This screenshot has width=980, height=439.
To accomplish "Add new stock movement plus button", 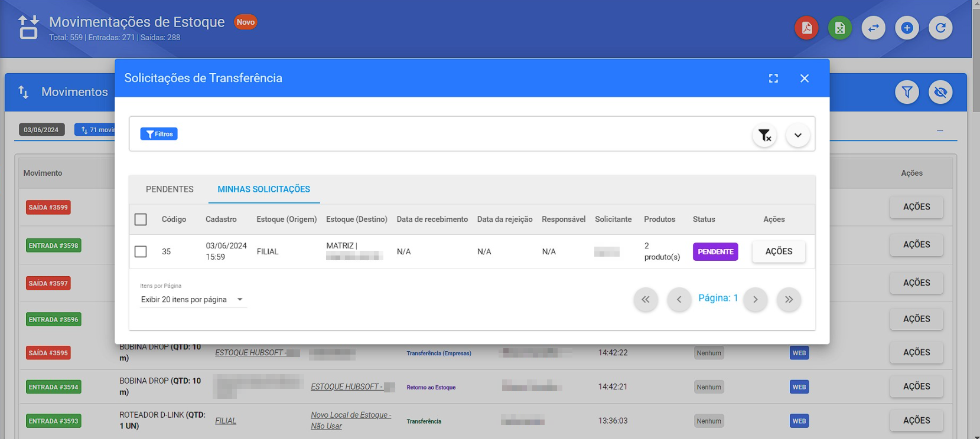I will pos(907,28).
